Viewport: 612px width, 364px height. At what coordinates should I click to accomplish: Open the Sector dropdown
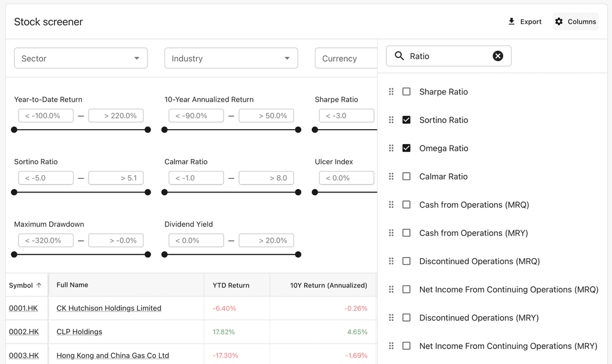(81, 58)
